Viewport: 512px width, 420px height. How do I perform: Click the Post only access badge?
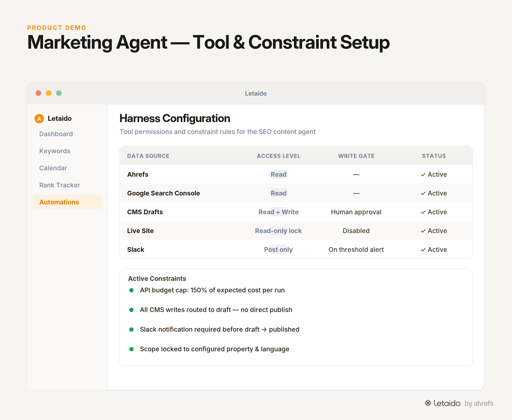point(278,249)
